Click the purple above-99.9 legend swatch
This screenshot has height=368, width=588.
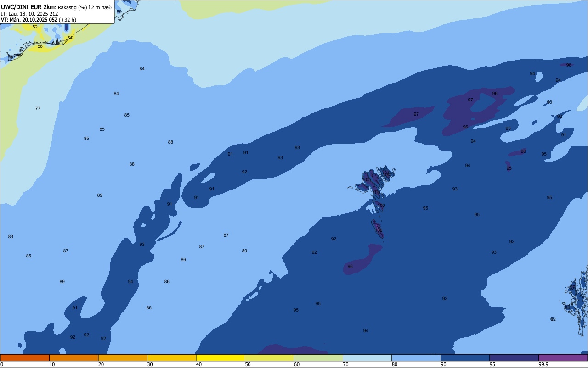click(x=563, y=357)
